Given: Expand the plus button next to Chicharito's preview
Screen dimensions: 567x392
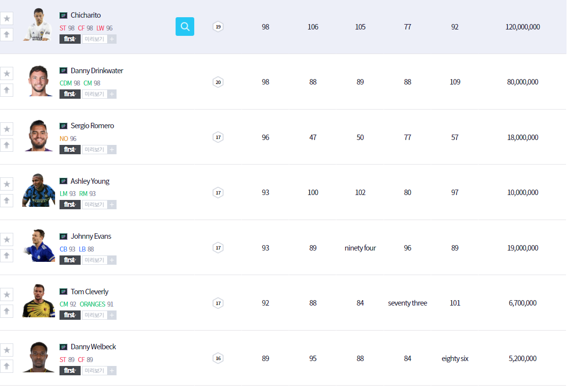Looking at the screenshot, I should [x=112, y=39].
